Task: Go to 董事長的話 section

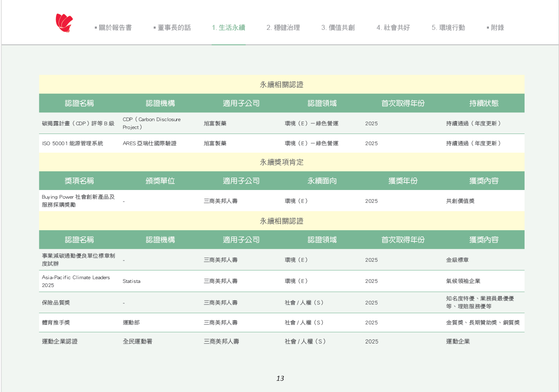Action: click(x=172, y=28)
